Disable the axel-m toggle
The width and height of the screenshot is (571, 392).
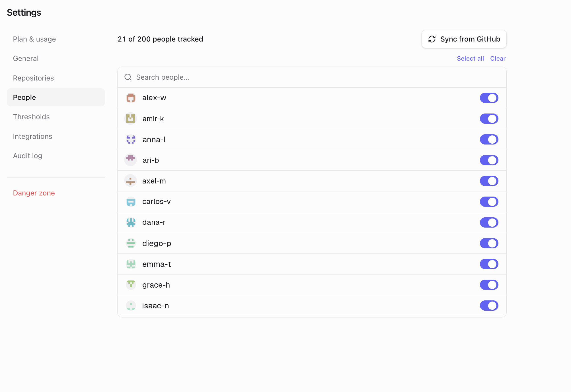point(489,181)
